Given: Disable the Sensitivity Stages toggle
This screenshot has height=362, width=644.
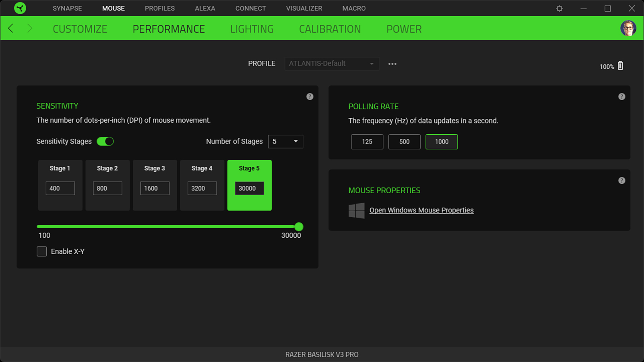Looking at the screenshot, I should (105, 142).
